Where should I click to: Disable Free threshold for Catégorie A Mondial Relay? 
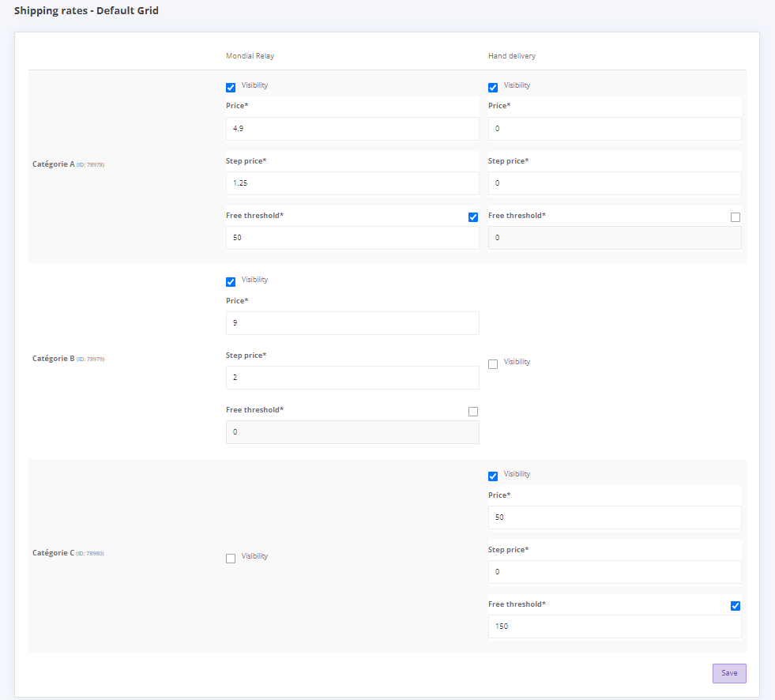point(473,217)
